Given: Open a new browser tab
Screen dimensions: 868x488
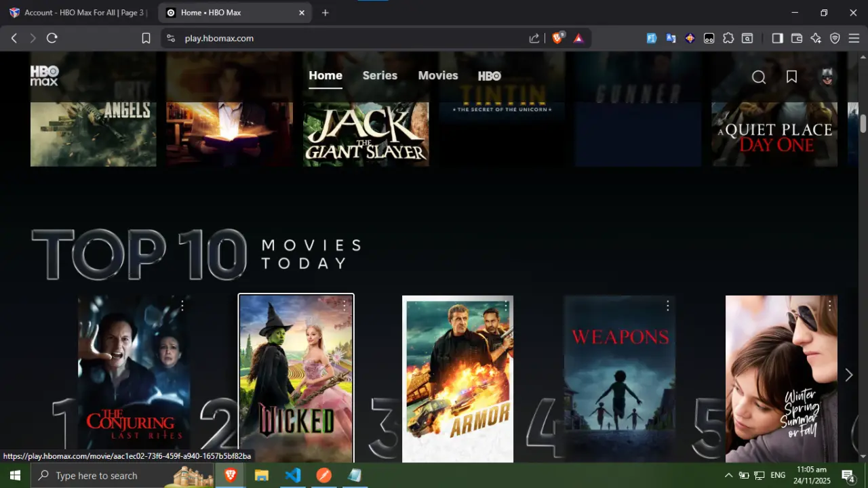Looking at the screenshot, I should tap(325, 13).
